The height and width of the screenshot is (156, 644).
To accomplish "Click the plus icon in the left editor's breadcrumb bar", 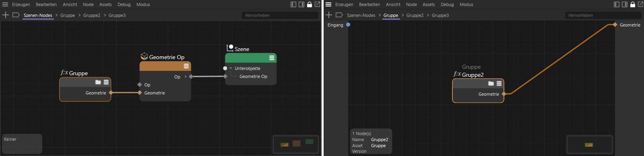I will 6,15.
